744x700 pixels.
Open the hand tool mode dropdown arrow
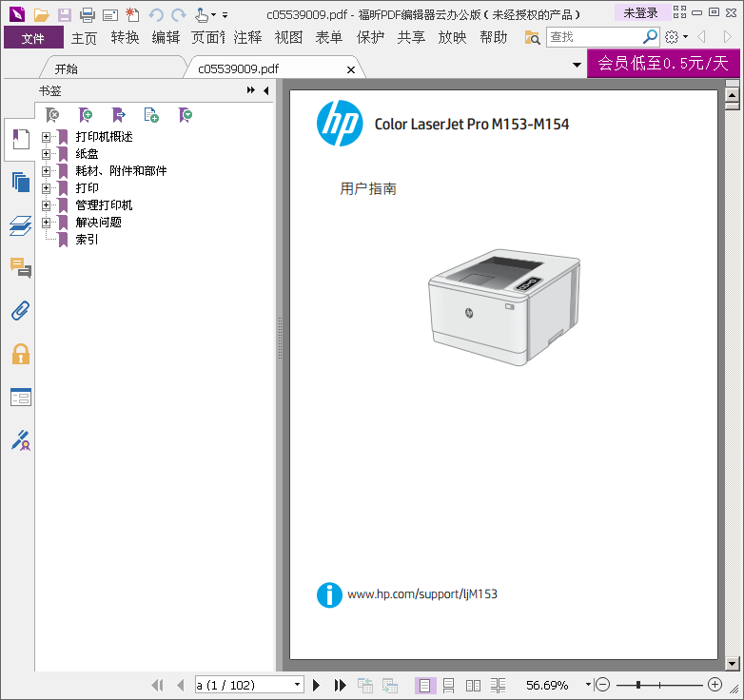tap(213, 15)
